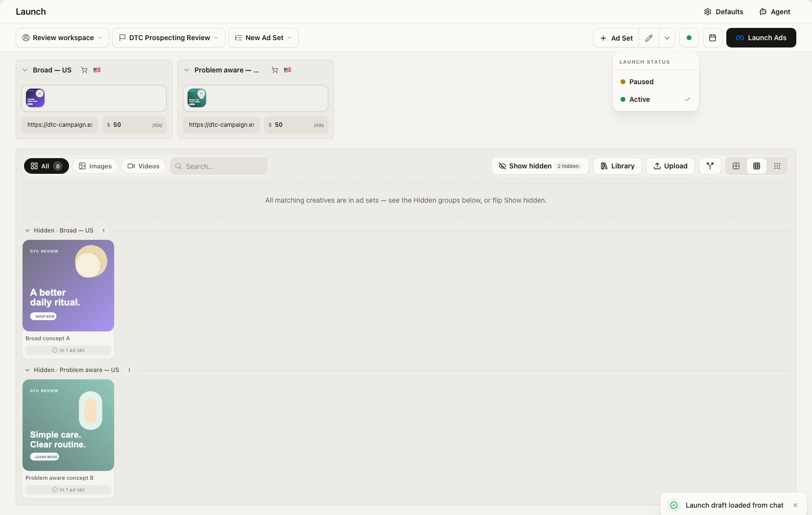Viewport: 812px width, 515px height.
Task: Collapse the Broad — US ad set card
Action: 25,70
